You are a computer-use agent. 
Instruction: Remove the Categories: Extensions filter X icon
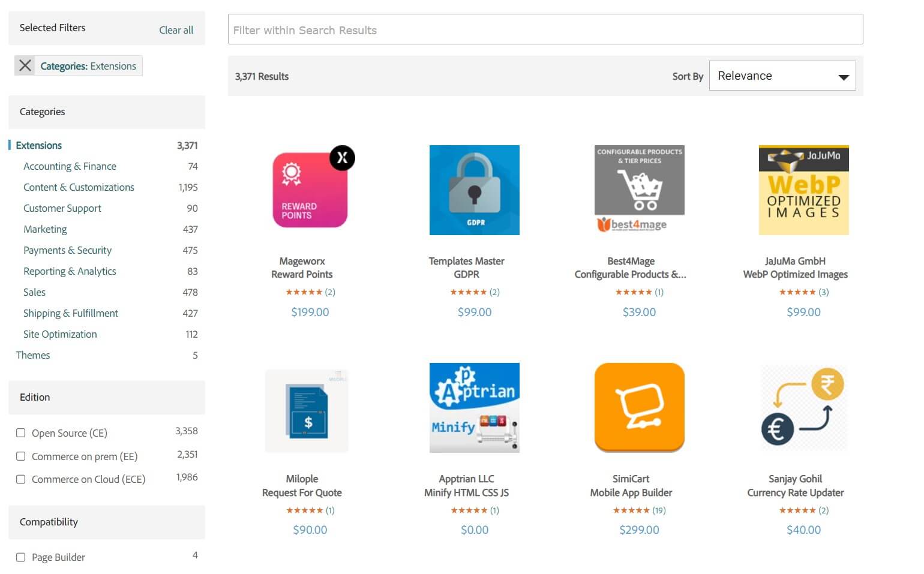pyautogui.click(x=25, y=66)
